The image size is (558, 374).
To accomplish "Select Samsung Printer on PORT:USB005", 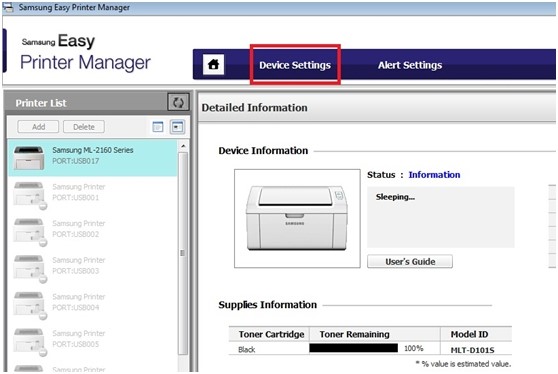I will 93,341.
